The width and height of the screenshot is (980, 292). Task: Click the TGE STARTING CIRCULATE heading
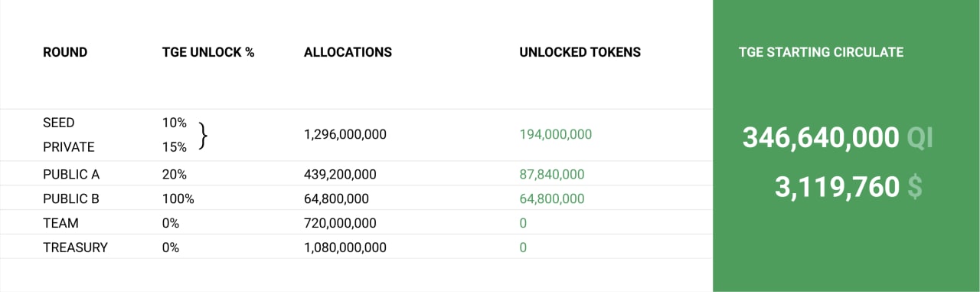coord(821,53)
